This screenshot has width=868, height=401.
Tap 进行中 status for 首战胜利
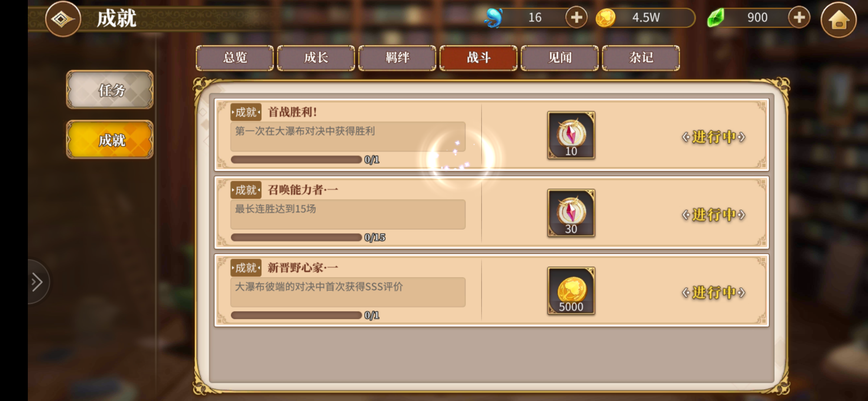714,137
